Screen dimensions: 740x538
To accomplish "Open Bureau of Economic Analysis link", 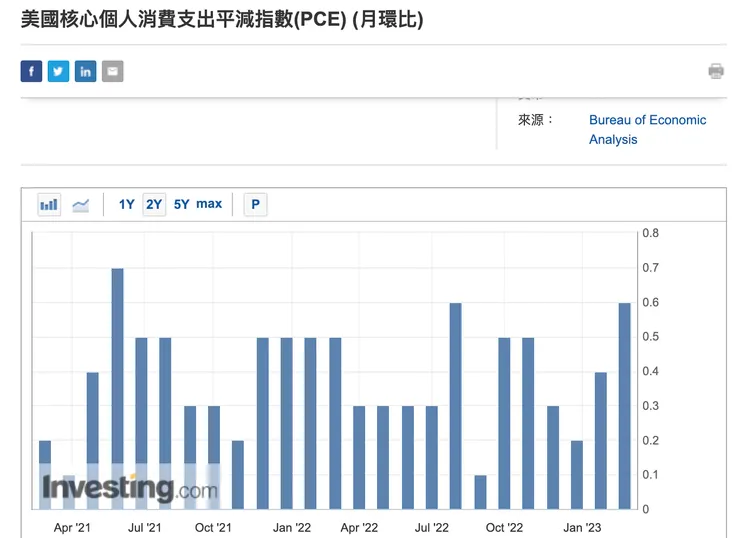I will tap(648, 130).
